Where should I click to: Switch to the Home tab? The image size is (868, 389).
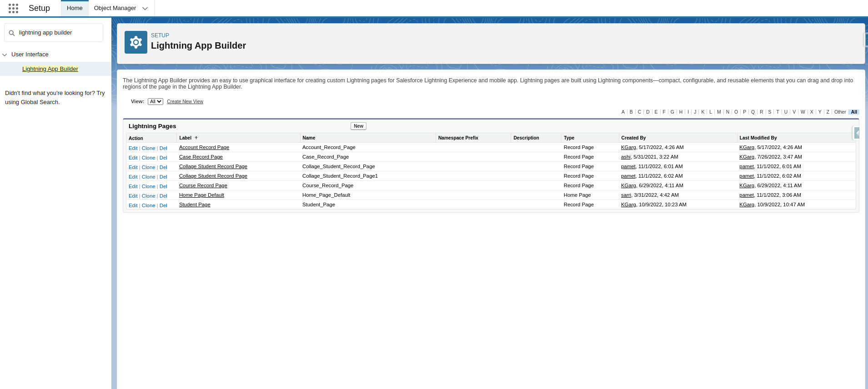[x=75, y=8]
